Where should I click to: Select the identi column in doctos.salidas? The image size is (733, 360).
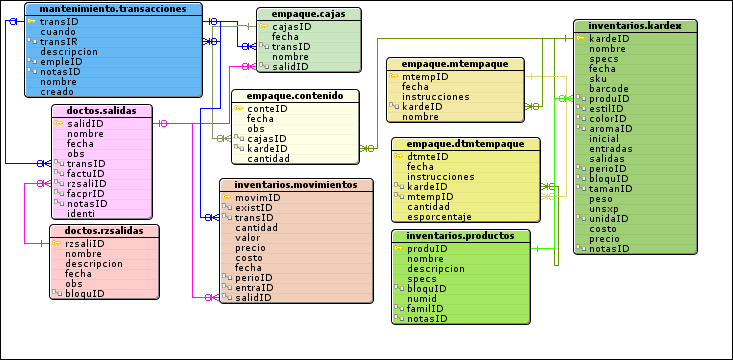(x=101, y=213)
